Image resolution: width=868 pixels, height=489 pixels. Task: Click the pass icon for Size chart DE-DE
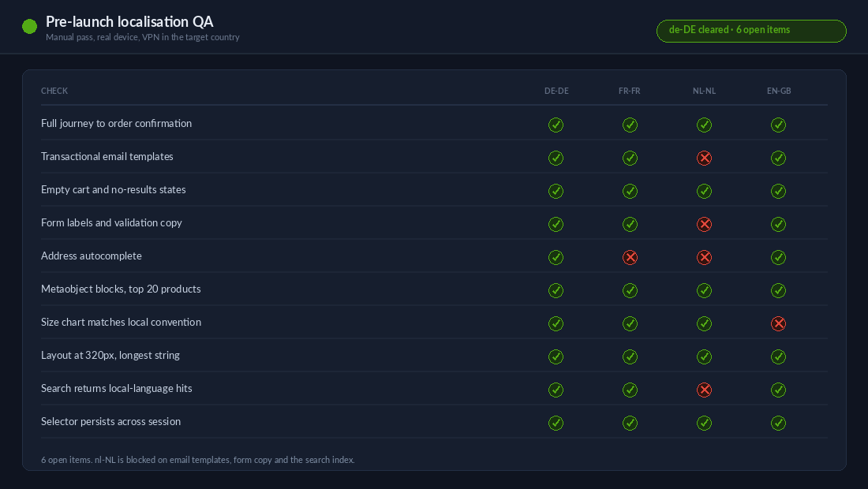pos(556,324)
